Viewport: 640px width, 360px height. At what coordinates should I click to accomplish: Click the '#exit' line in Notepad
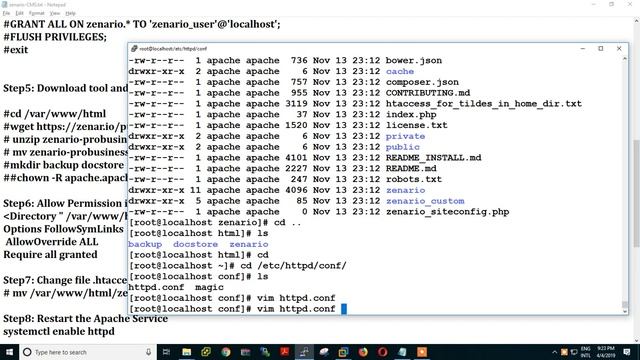[x=16, y=50]
